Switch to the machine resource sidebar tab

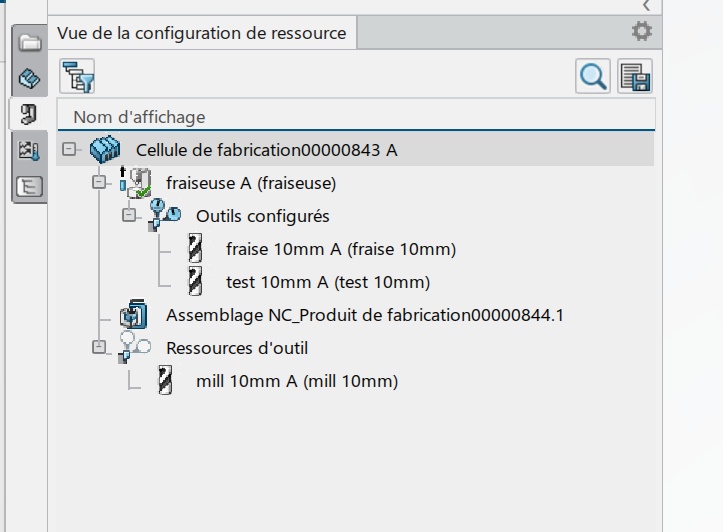[x=29, y=114]
